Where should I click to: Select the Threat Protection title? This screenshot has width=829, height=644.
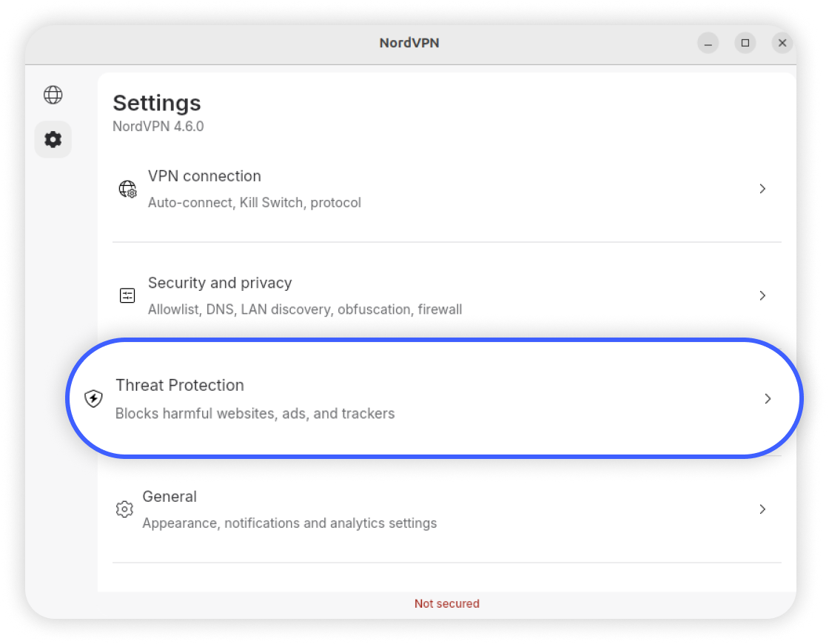[180, 385]
